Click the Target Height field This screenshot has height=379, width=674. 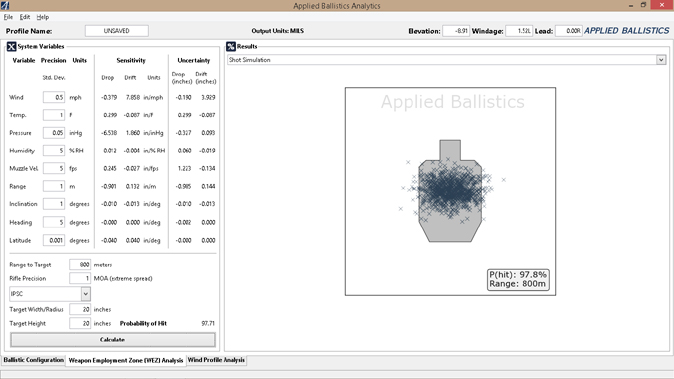tap(80, 323)
